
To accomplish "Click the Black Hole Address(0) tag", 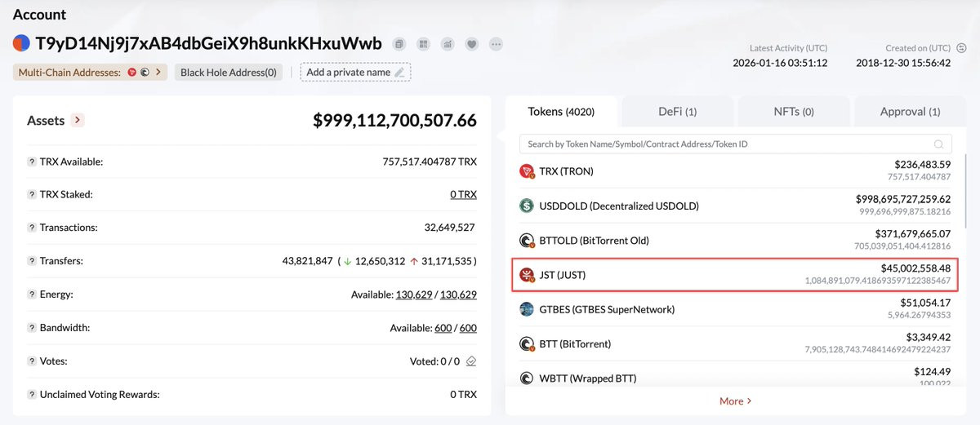I will pyautogui.click(x=229, y=73).
